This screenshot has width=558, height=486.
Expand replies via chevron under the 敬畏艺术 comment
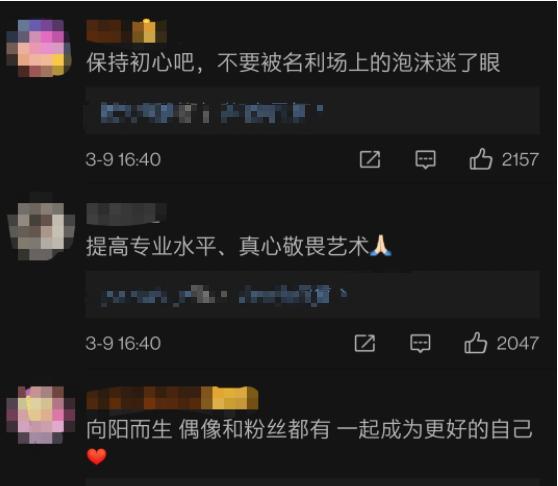click(x=343, y=294)
